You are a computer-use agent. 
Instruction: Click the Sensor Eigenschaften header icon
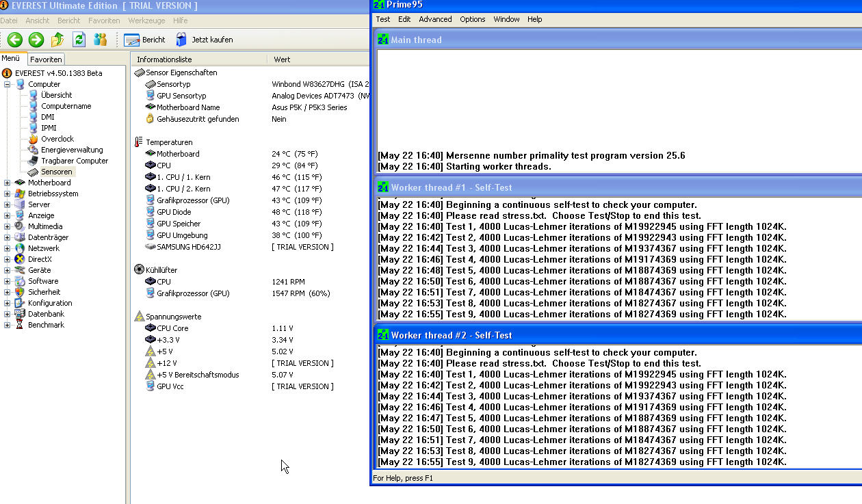click(140, 72)
